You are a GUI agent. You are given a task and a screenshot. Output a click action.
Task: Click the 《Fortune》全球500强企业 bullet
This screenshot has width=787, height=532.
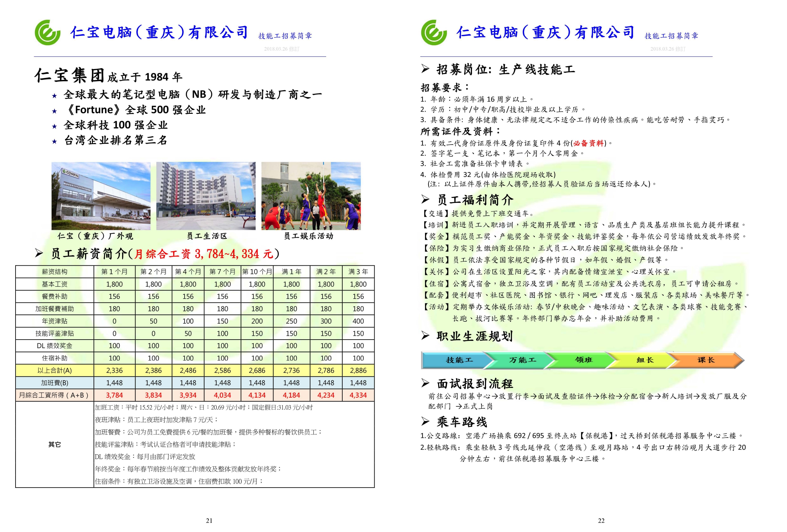pos(135,110)
